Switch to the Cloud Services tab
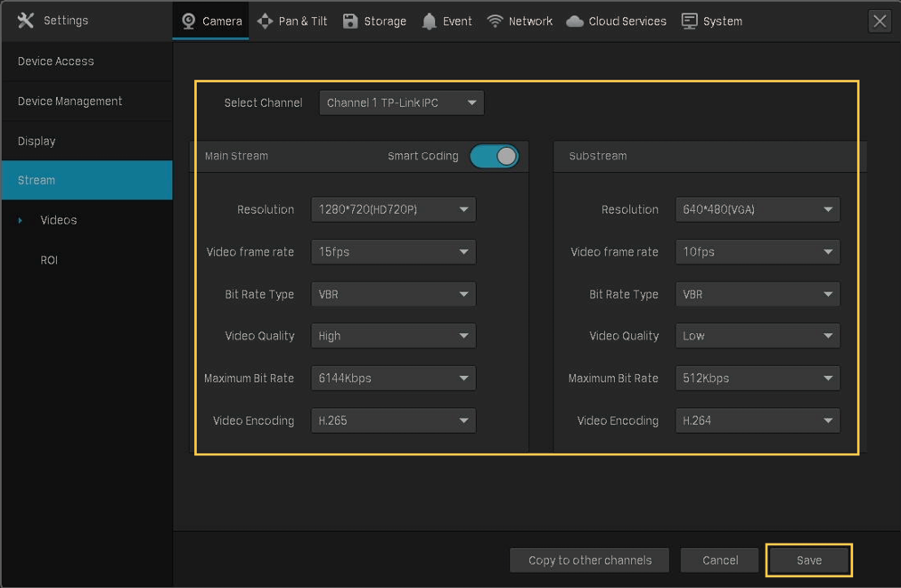Screen dimensions: 901x588 616,21
